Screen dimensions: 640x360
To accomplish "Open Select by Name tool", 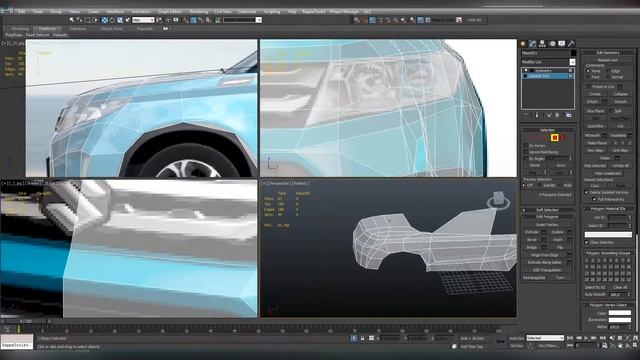I will tap(80, 20).
